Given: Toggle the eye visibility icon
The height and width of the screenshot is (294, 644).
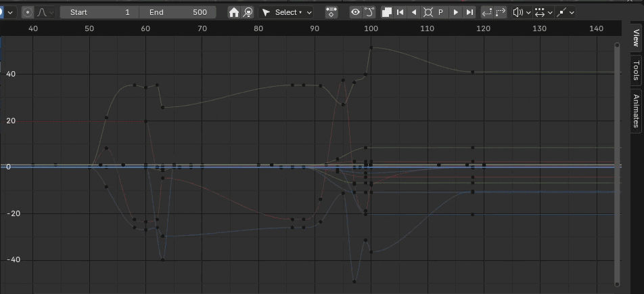Looking at the screenshot, I should click(355, 12).
